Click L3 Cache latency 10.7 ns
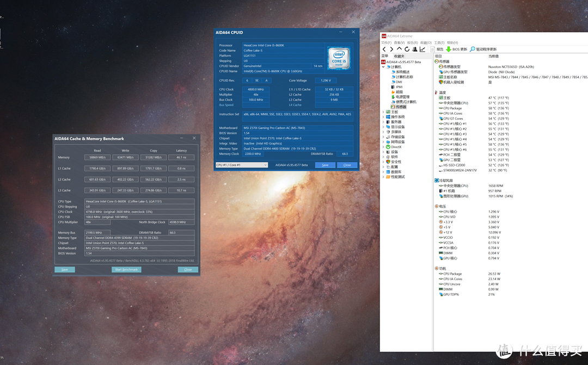Image resolution: width=588 pixels, height=365 pixels. (181, 190)
